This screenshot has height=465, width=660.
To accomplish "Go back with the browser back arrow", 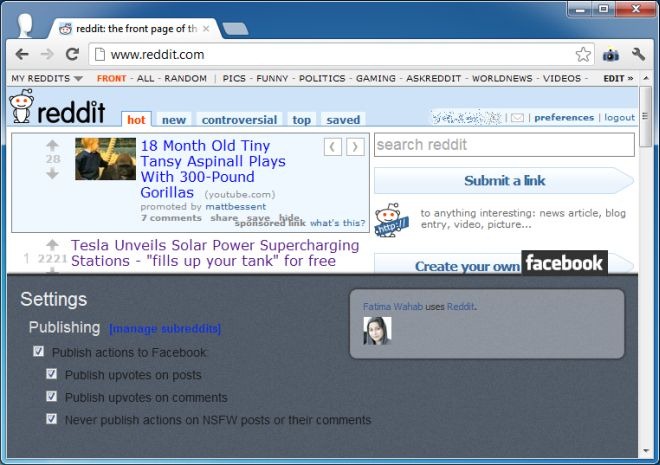I will tap(22, 54).
